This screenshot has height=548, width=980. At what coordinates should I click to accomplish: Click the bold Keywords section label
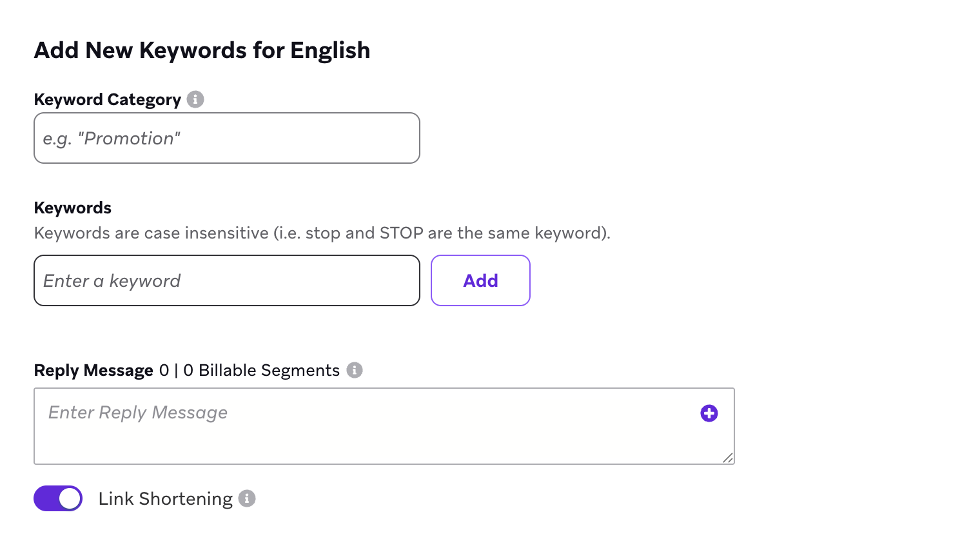point(73,208)
